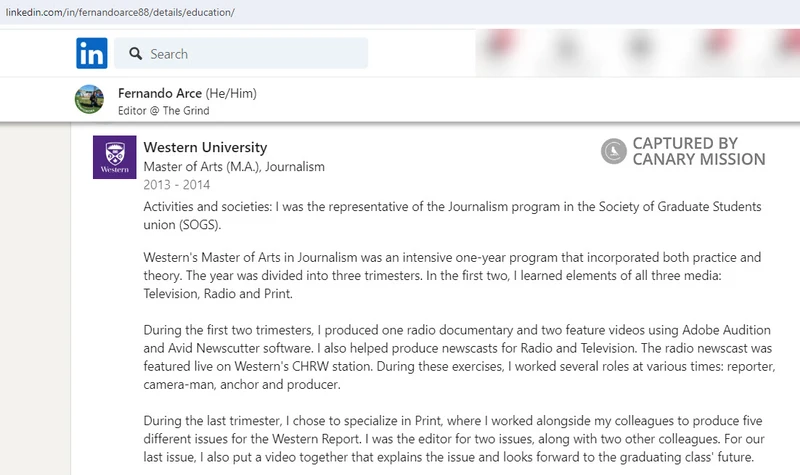This screenshot has height=475, width=800.
Task: Click the third blurred dark navigation icon
Action: 640,46
